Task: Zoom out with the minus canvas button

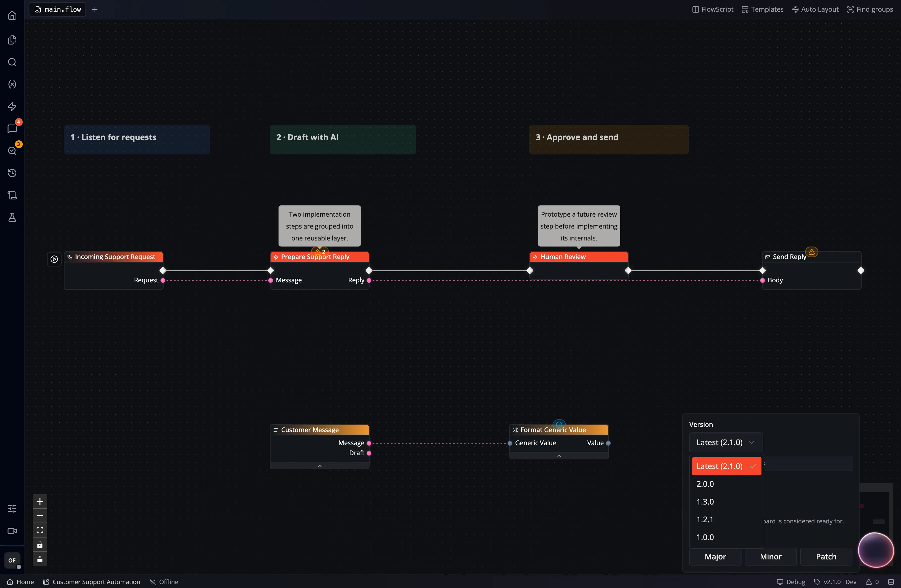Action: [x=40, y=516]
